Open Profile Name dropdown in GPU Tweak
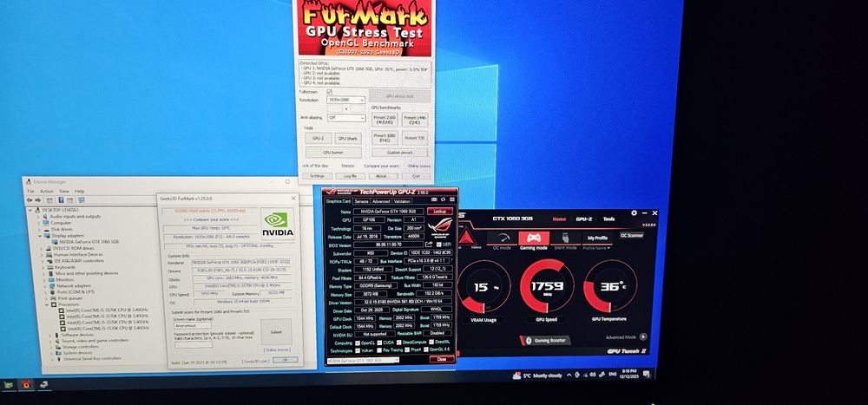Viewport: 868px width, 405px height. (x=596, y=248)
